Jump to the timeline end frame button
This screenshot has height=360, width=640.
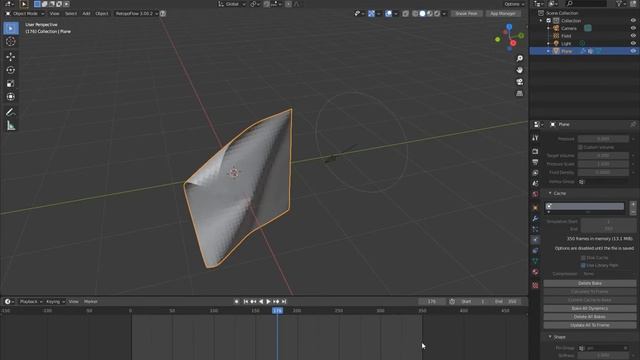tap(284, 302)
